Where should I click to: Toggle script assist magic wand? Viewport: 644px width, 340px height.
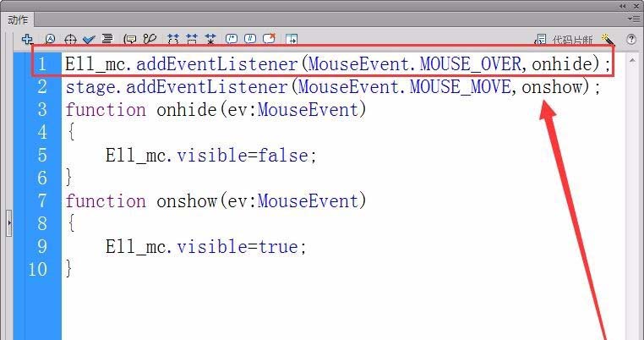(608, 40)
